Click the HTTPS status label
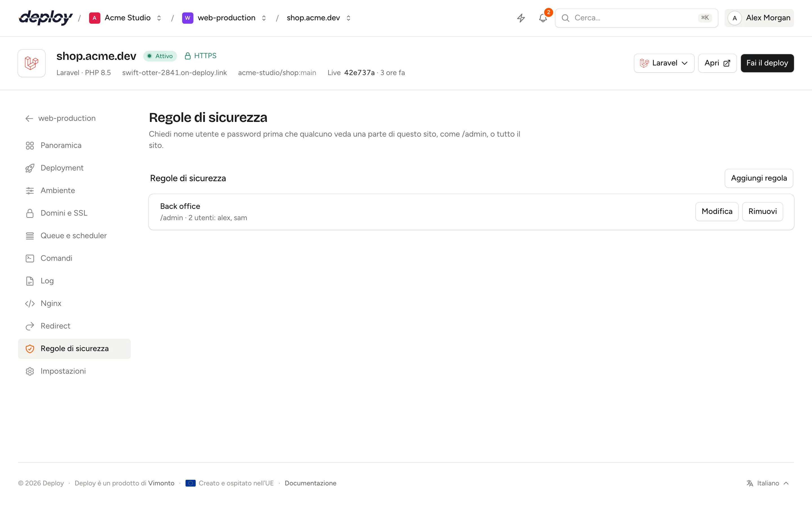Viewport: 812px width, 508px height. coord(200,56)
